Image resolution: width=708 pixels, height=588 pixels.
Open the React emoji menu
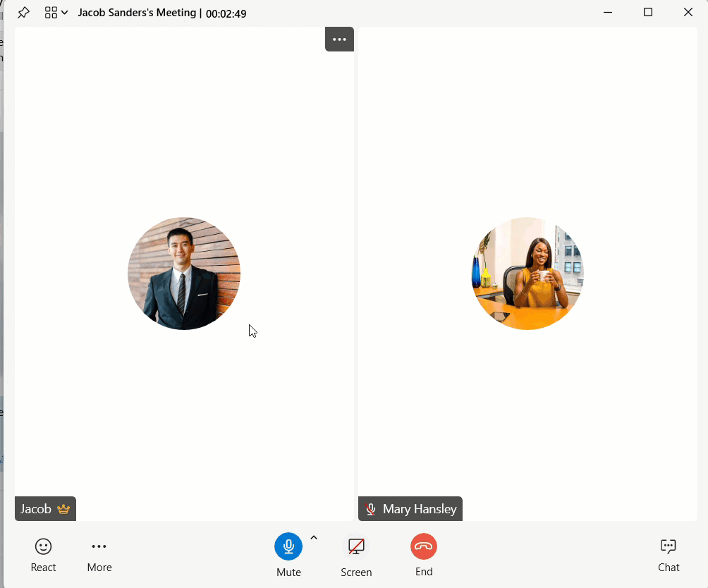point(43,555)
